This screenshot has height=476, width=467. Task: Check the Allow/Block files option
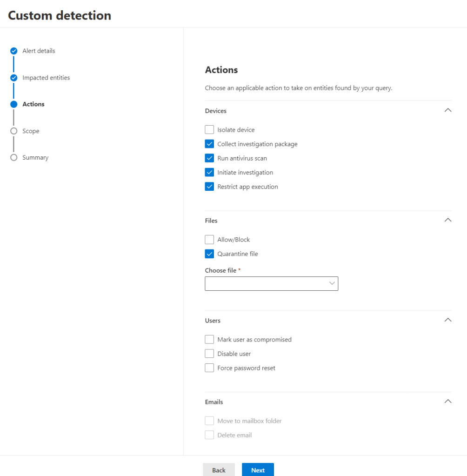pyautogui.click(x=209, y=240)
